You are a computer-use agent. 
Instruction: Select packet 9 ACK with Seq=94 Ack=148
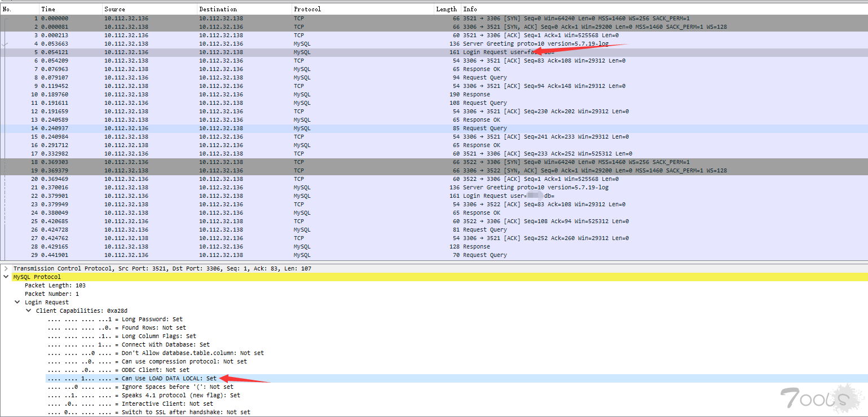(434, 86)
